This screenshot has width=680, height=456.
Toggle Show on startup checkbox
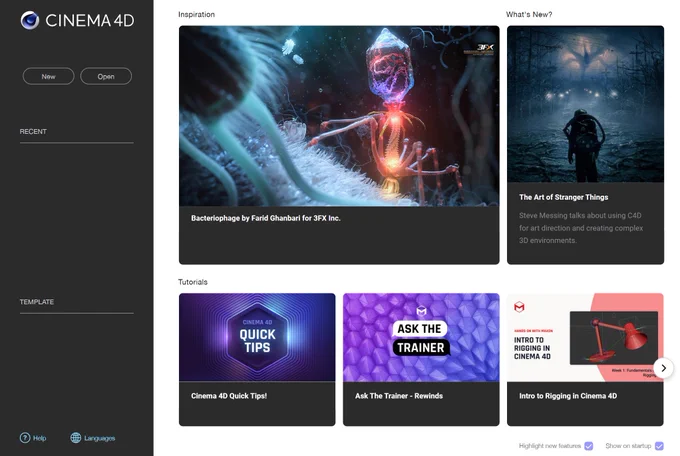point(659,446)
